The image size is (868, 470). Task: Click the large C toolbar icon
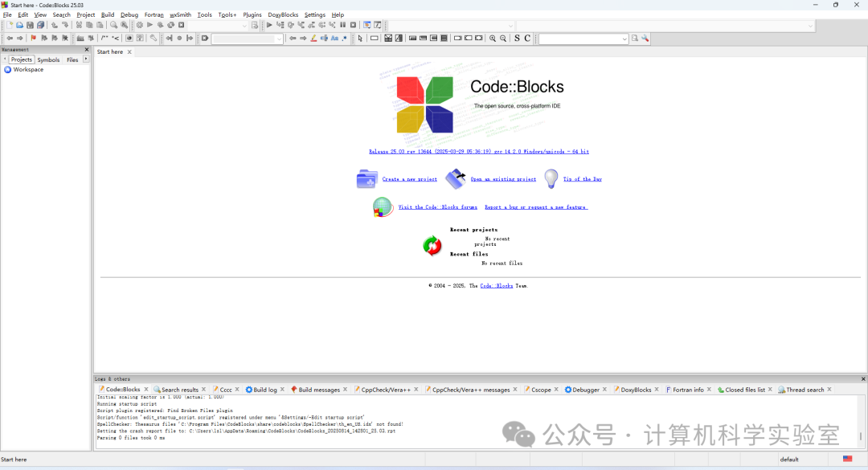pyautogui.click(x=527, y=39)
